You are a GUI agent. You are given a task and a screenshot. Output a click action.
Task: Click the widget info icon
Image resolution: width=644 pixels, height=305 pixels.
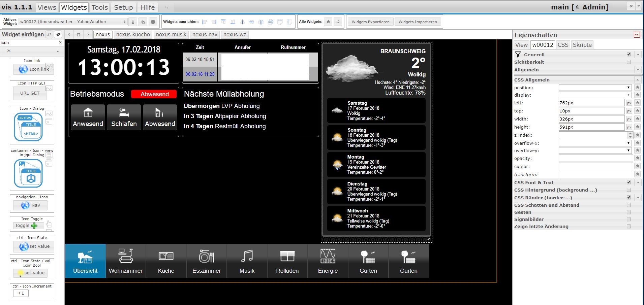pyautogui.click(x=153, y=22)
